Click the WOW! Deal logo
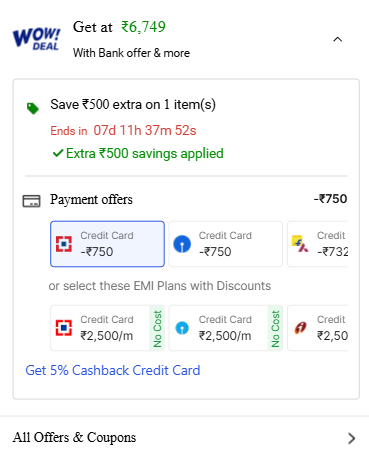 pyautogui.click(x=37, y=39)
